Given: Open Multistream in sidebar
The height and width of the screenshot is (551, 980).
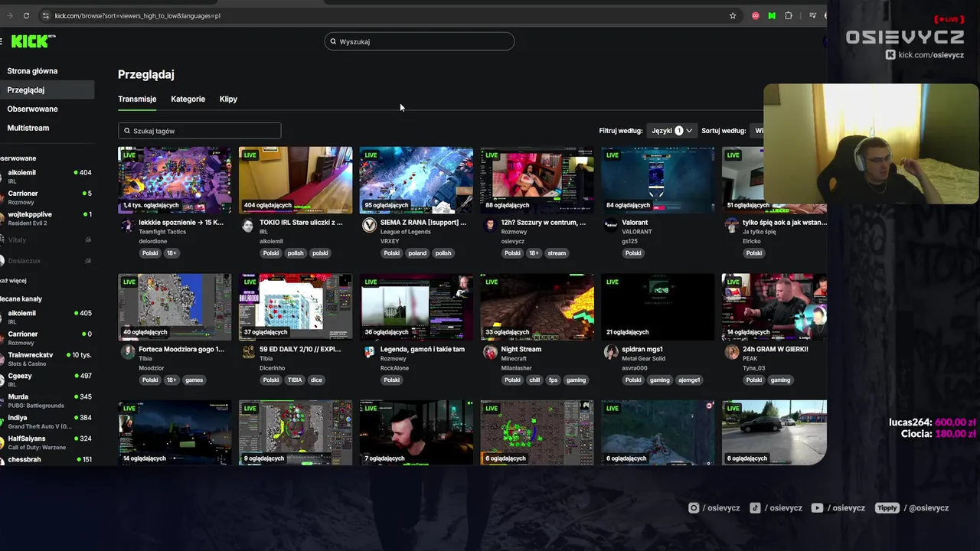Looking at the screenshot, I should point(28,128).
